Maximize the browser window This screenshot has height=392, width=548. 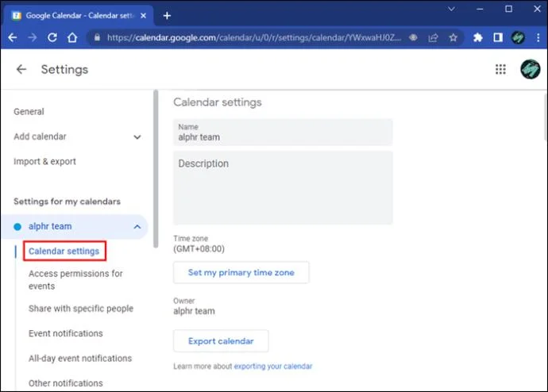(508, 9)
